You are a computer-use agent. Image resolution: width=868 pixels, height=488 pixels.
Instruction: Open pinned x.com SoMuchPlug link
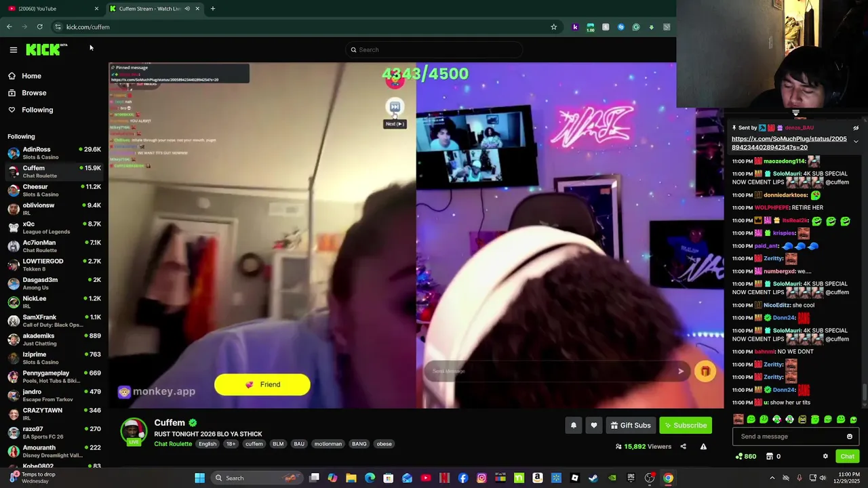(789, 143)
